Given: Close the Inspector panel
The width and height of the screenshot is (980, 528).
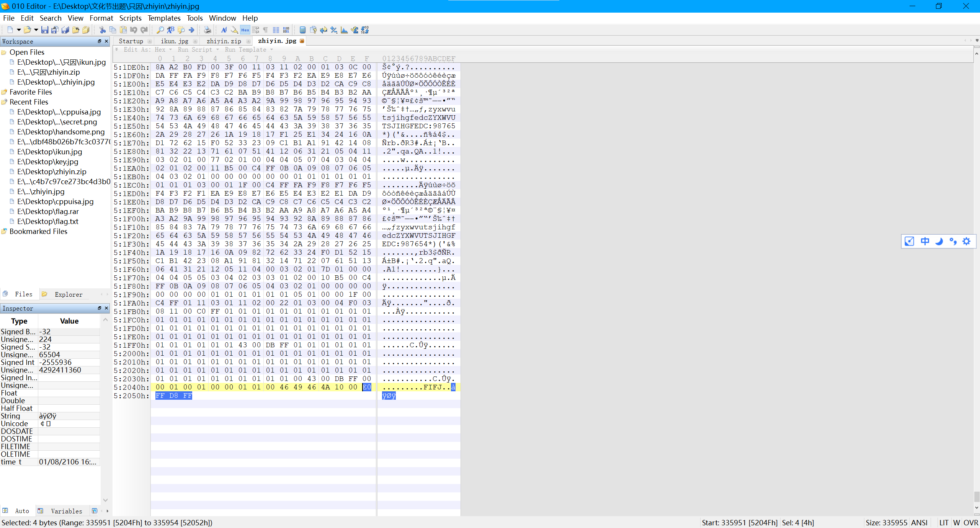Looking at the screenshot, I should 106,308.
